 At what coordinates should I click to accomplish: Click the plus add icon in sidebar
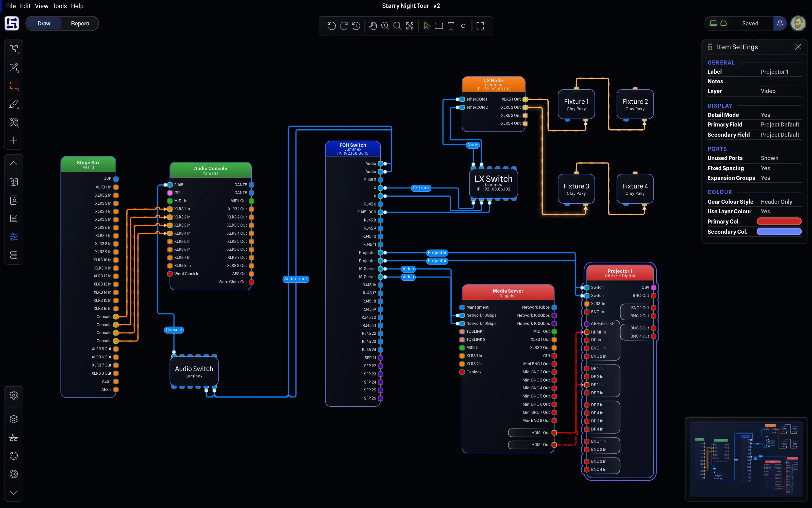pyautogui.click(x=14, y=140)
